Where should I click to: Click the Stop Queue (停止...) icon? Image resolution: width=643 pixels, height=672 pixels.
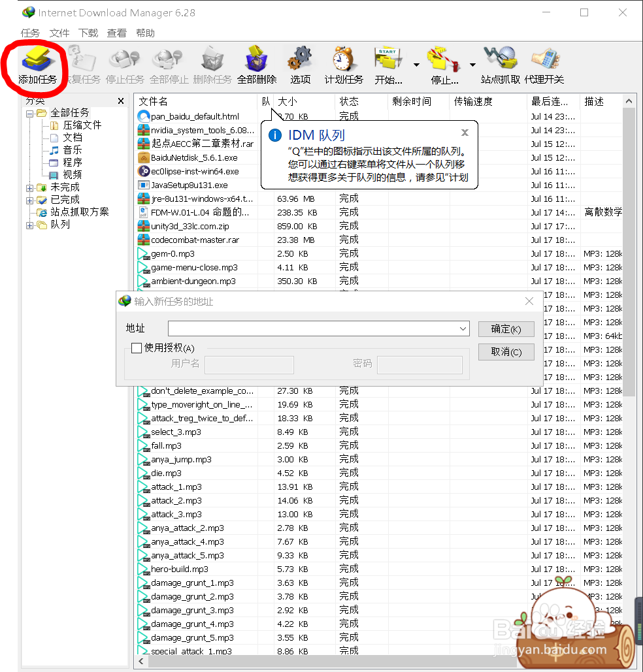pyautogui.click(x=444, y=65)
